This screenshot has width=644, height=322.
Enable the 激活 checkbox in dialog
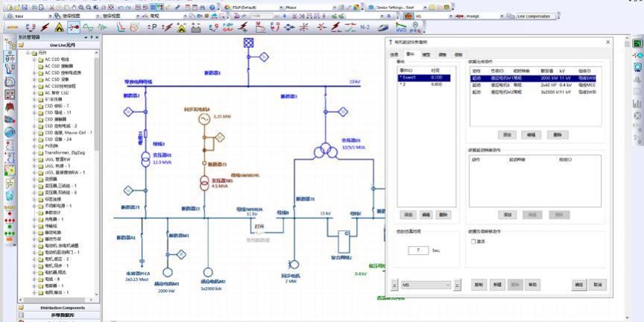click(x=473, y=241)
